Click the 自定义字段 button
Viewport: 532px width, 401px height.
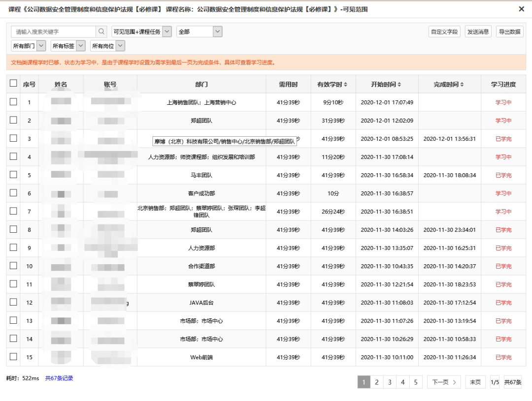point(444,31)
